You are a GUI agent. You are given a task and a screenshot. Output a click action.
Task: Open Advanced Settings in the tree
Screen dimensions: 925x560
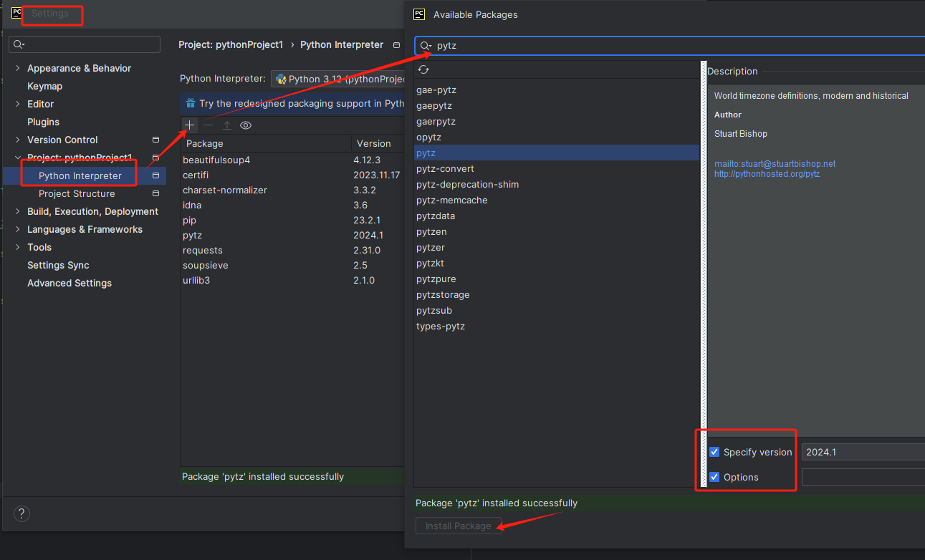coord(70,283)
